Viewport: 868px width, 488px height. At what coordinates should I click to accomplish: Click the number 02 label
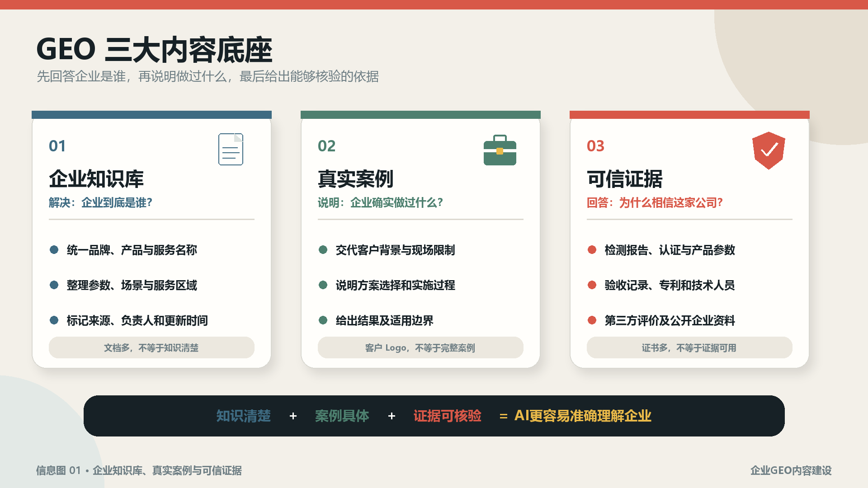326,146
